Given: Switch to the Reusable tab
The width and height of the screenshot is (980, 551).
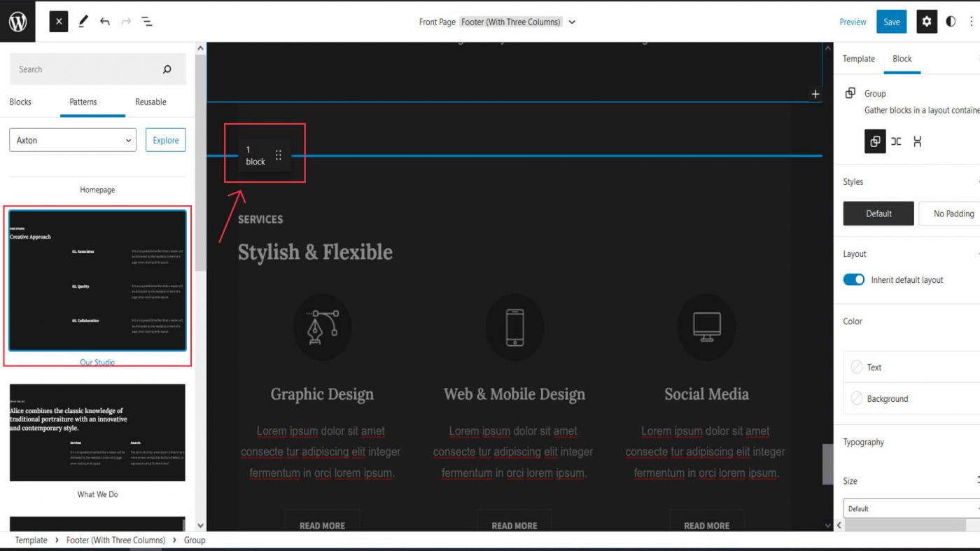Looking at the screenshot, I should [x=150, y=102].
